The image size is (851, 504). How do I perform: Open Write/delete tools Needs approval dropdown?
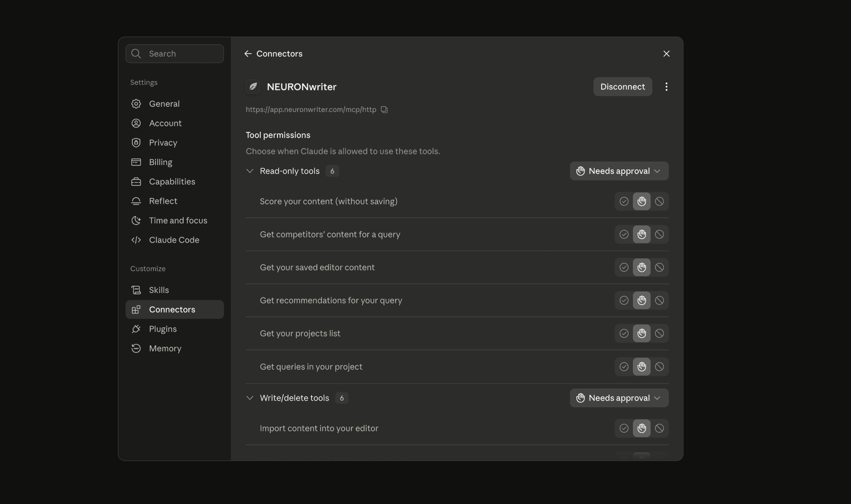coord(619,398)
